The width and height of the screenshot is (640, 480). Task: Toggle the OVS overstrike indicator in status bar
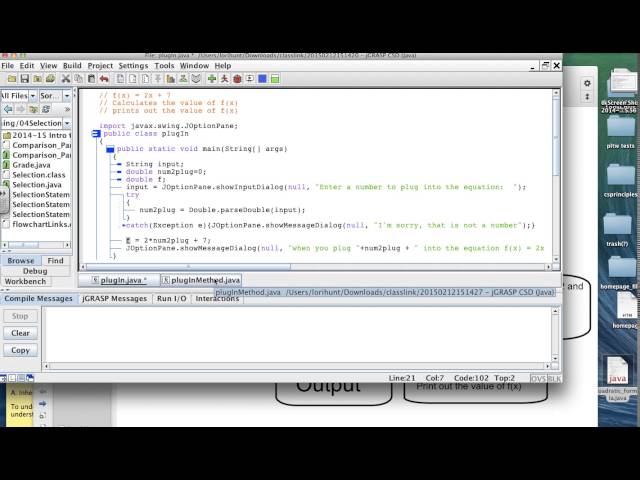point(538,378)
